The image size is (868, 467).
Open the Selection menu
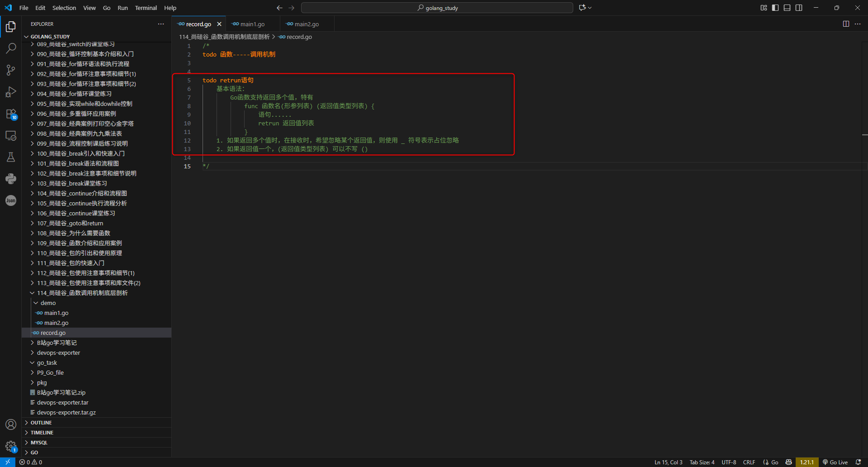click(64, 8)
